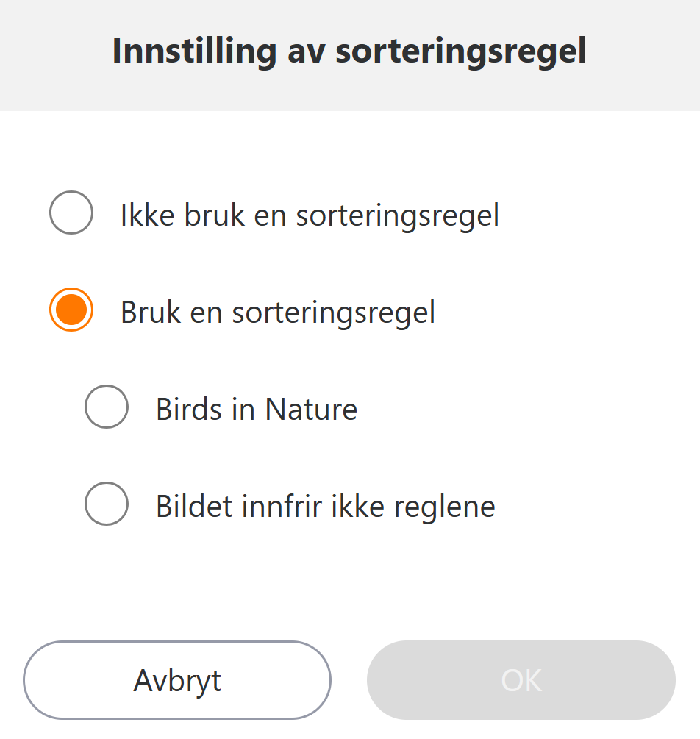This screenshot has width=700, height=739.
Task: Select the "Ikke bruk en sorteringsregel" radio button
Action: point(71,213)
